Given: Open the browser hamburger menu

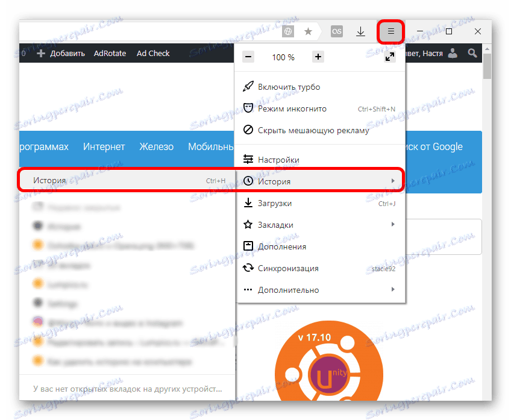Looking at the screenshot, I should tap(390, 31).
